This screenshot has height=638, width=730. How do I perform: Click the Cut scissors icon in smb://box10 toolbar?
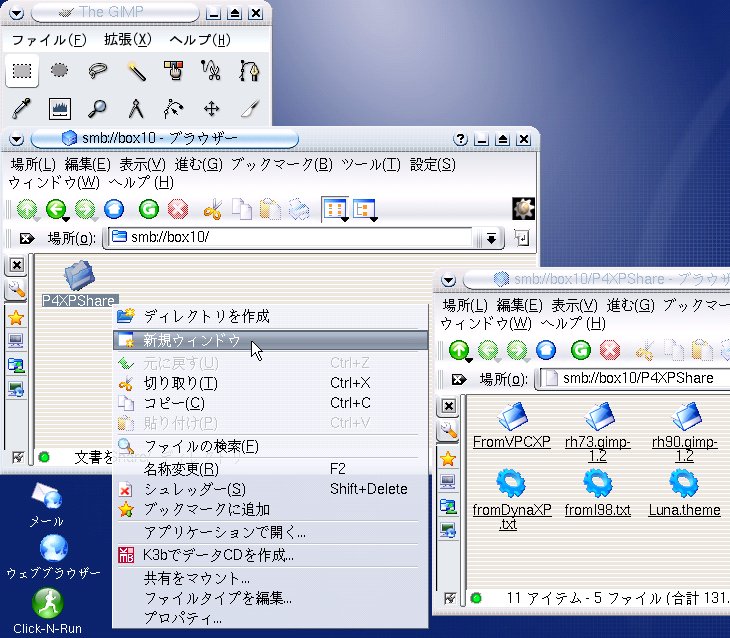click(x=212, y=209)
